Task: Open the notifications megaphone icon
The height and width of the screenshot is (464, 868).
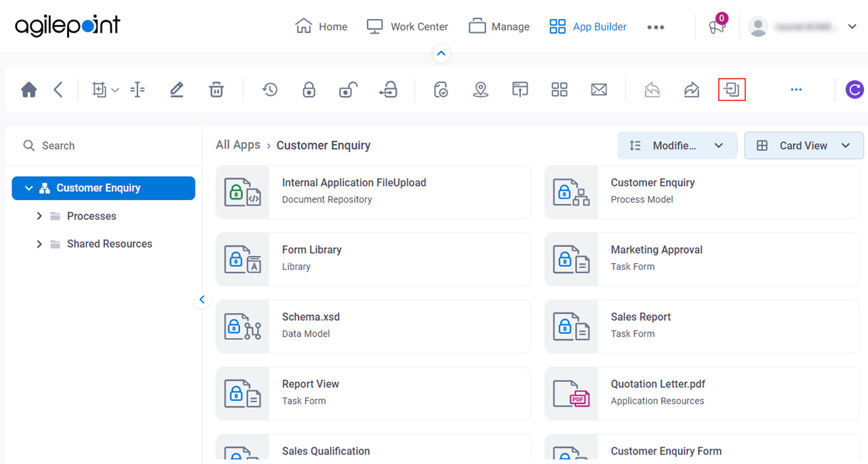Action: click(717, 26)
